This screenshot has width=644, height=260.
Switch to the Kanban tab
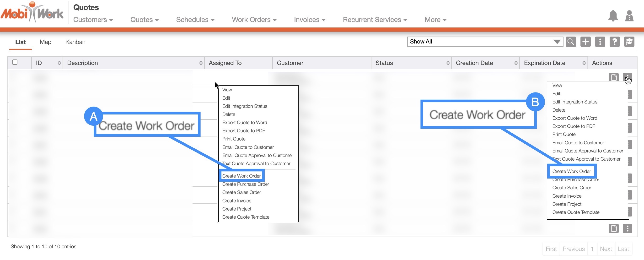tap(75, 42)
